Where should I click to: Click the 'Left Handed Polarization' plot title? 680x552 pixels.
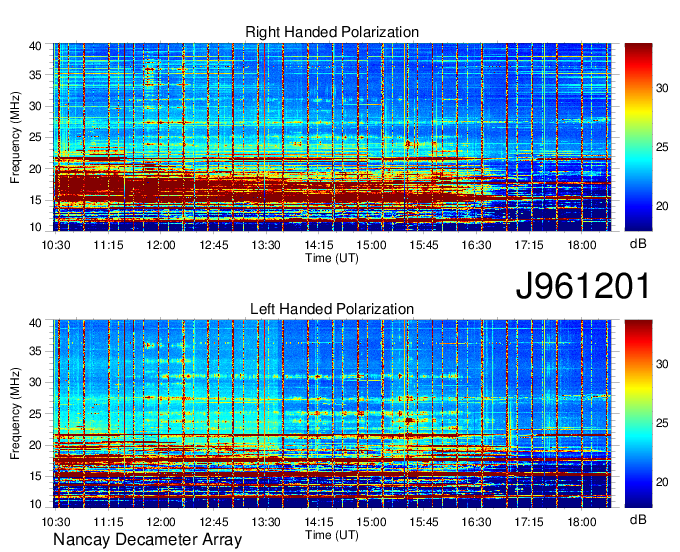(332, 309)
